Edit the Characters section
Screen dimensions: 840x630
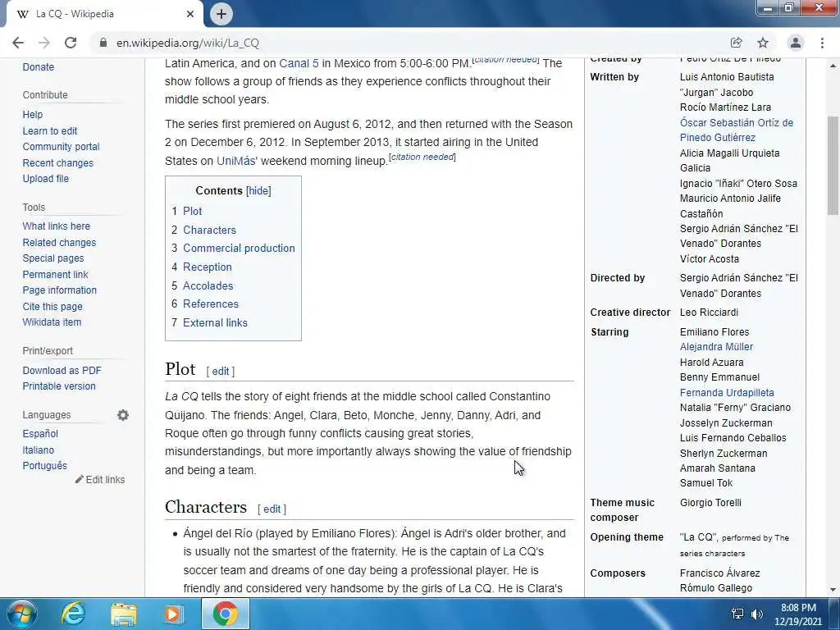click(272, 509)
